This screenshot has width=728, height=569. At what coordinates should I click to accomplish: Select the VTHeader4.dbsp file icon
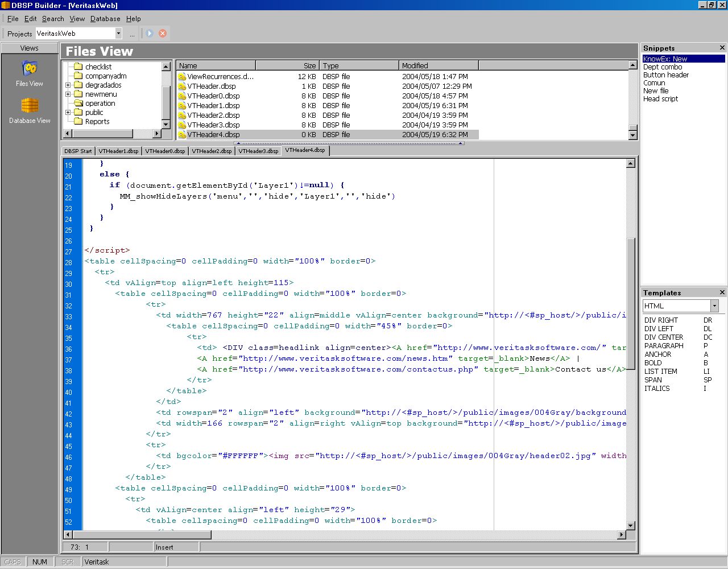click(182, 135)
